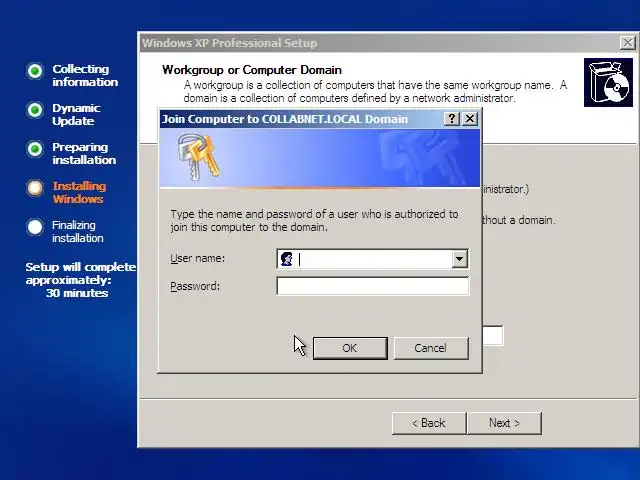Close the Join Computer dialog with X

[x=470, y=119]
